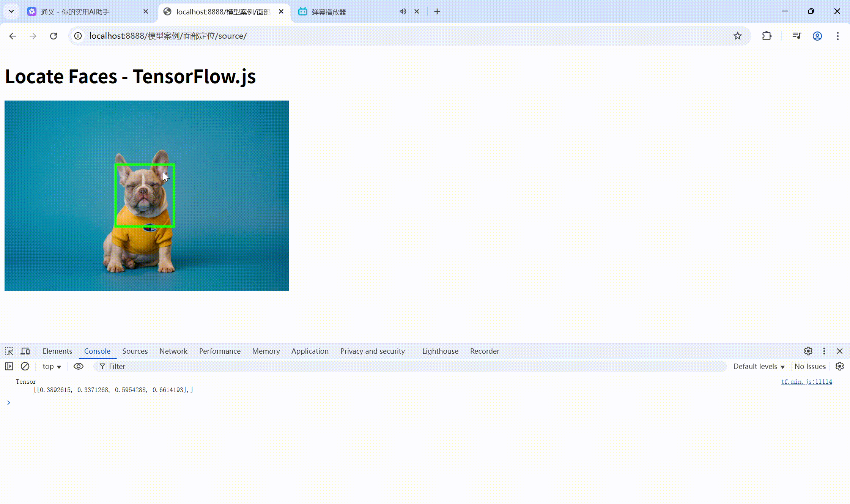This screenshot has width=850, height=504.
Task: Switch to the 通义 AI助手 tab
Action: point(87,12)
